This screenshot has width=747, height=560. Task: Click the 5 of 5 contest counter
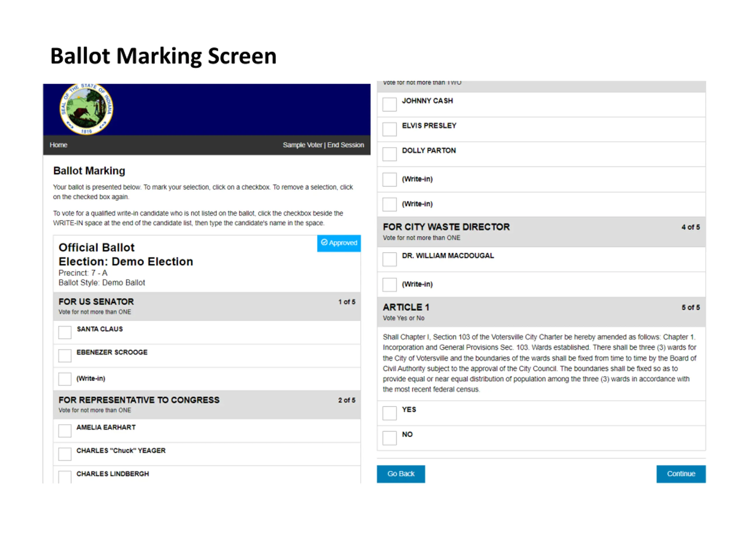pos(691,307)
